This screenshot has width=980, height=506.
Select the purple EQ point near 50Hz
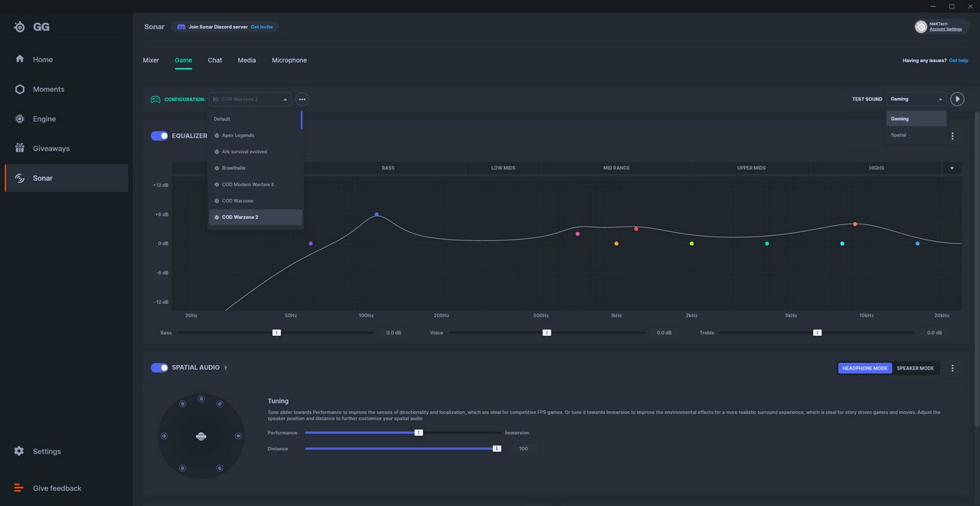(311, 243)
